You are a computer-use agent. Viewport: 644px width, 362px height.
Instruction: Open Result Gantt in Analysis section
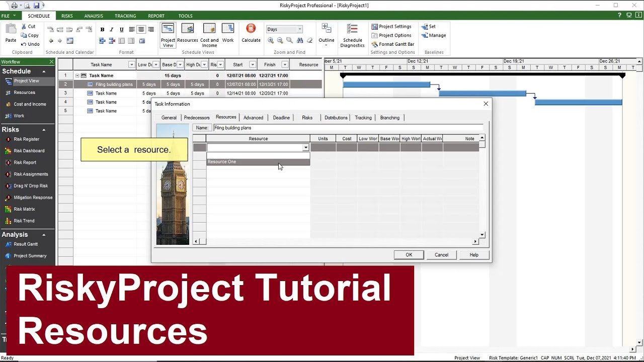[26, 244]
